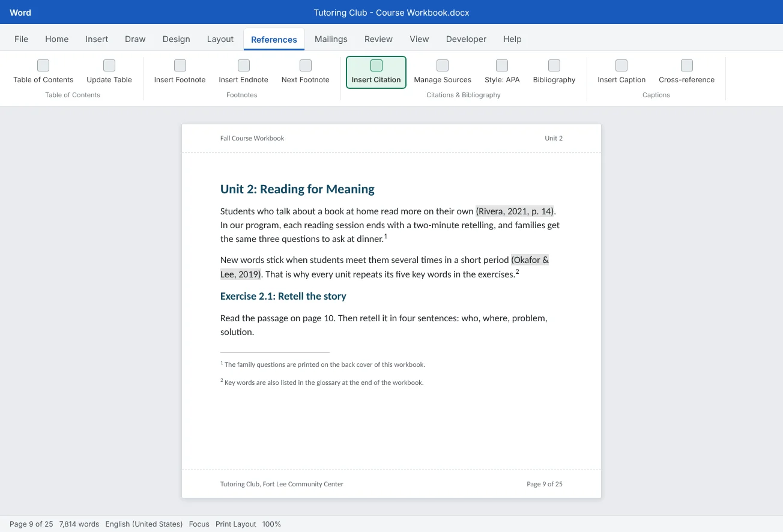Click the Bibliography icon
The height and width of the screenshot is (532, 783).
(x=554, y=65)
